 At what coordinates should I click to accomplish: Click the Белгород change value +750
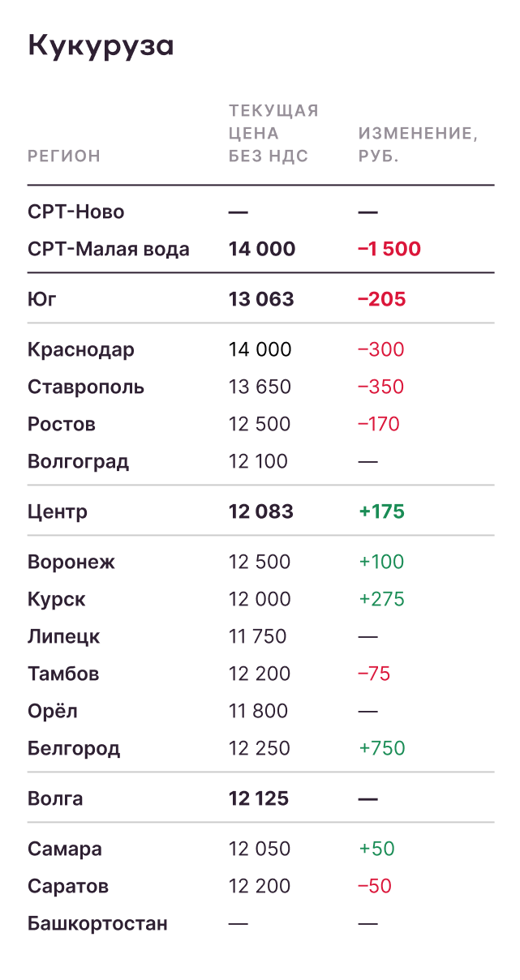381,749
